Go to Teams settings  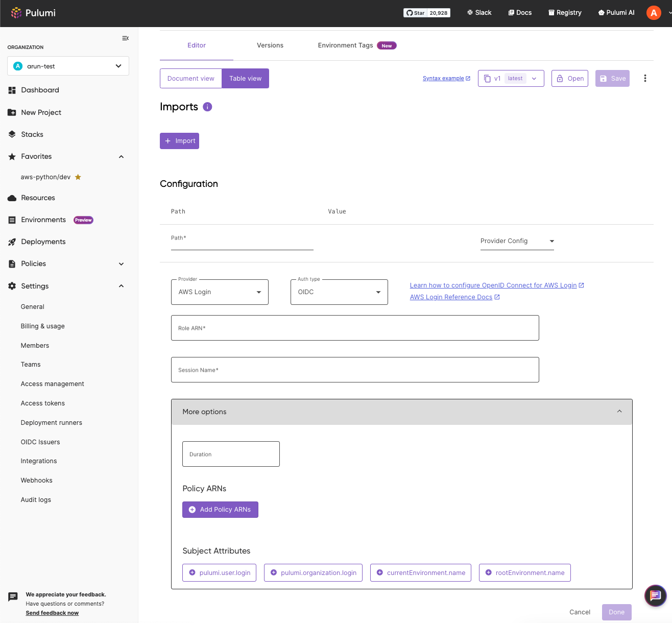click(x=31, y=365)
